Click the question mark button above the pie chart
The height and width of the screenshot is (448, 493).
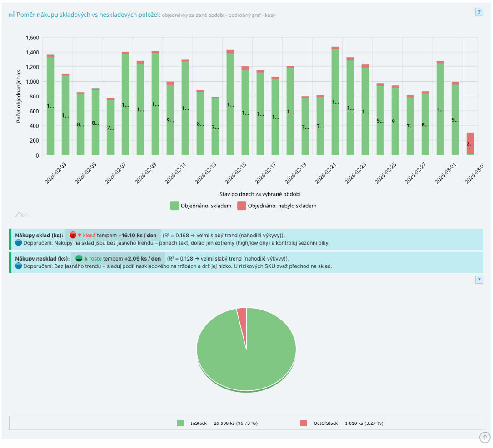tap(479, 280)
